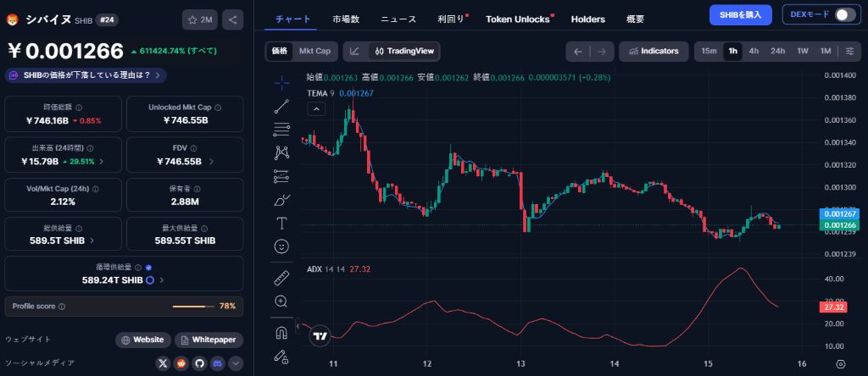Expand FDV details chevron
The image size is (868, 376).
click(x=212, y=162)
